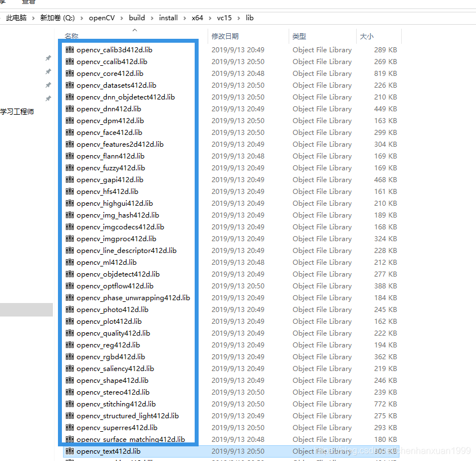Sort files by 修改日期 column header

225,37
